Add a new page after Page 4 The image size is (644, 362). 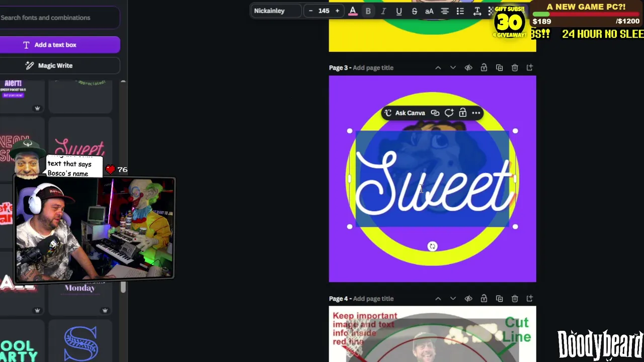click(530, 299)
